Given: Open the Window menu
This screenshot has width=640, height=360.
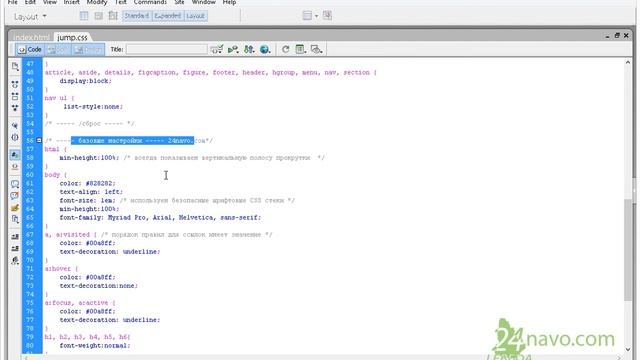Looking at the screenshot, I should pyautogui.click(x=203, y=2).
